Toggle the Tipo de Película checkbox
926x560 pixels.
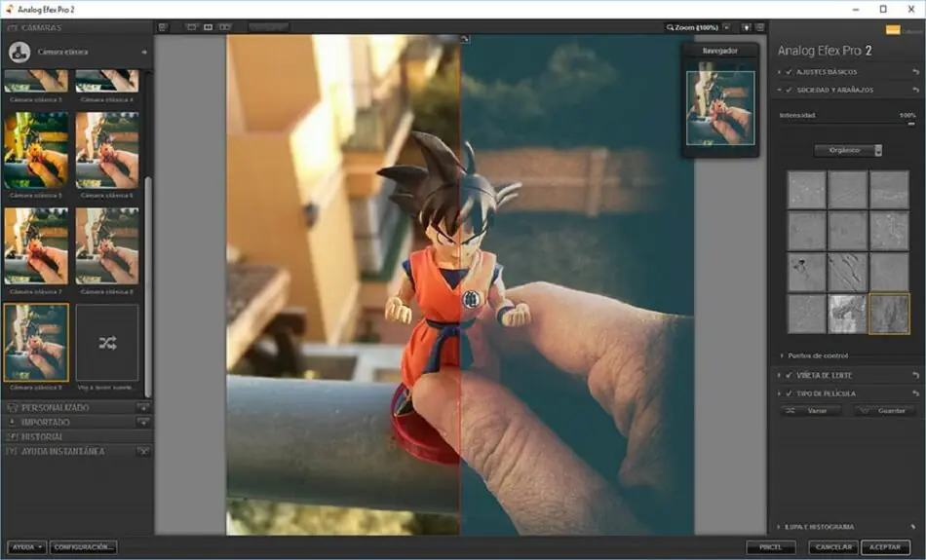pyautogui.click(x=789, y=393)
